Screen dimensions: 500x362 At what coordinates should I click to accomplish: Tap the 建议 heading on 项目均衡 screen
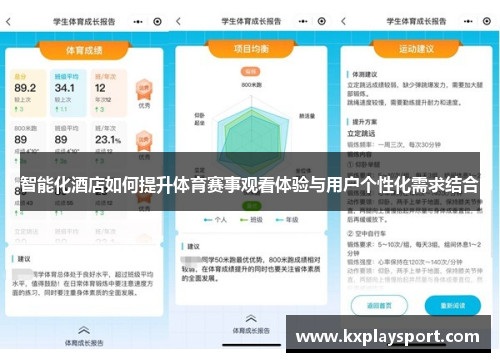click(193, 247)
